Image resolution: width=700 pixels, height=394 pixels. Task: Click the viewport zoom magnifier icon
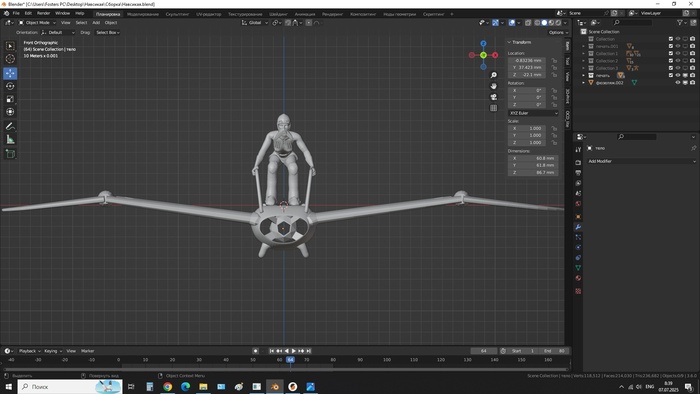[493, 75]
